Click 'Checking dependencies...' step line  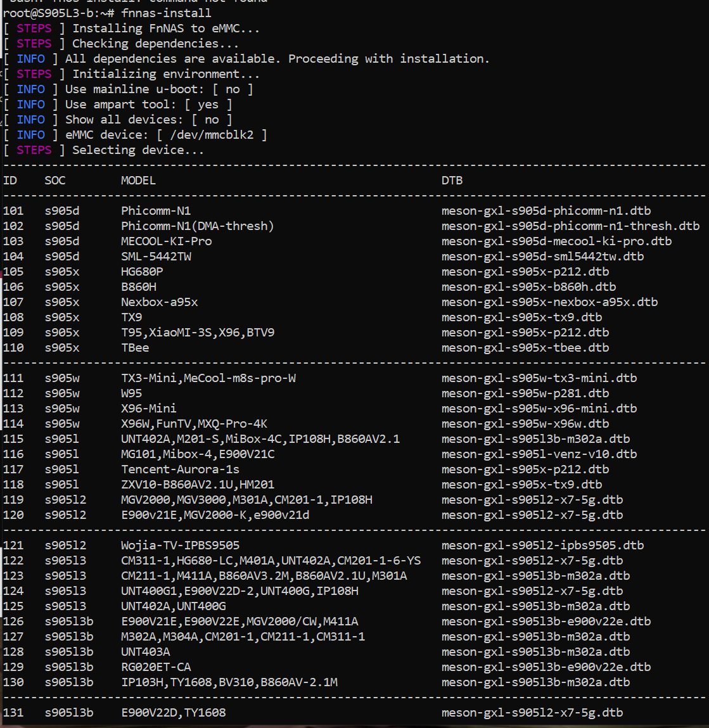point(121,44)
